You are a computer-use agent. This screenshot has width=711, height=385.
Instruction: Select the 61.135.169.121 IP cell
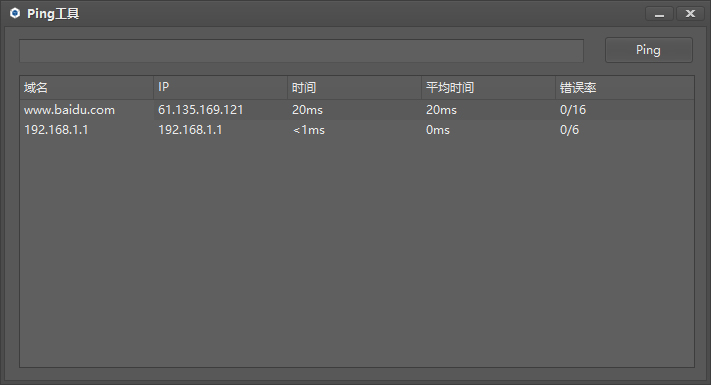click(220, 110)
